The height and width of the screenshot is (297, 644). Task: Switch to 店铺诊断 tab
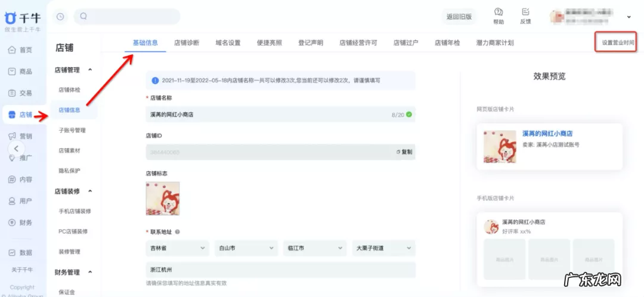pyautogui.click(x=187, y=42)
